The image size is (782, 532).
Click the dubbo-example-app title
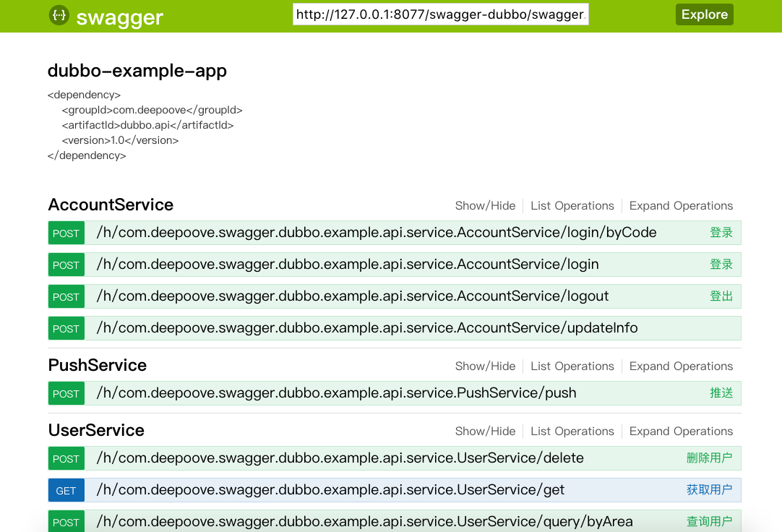(x=137, y=71)
